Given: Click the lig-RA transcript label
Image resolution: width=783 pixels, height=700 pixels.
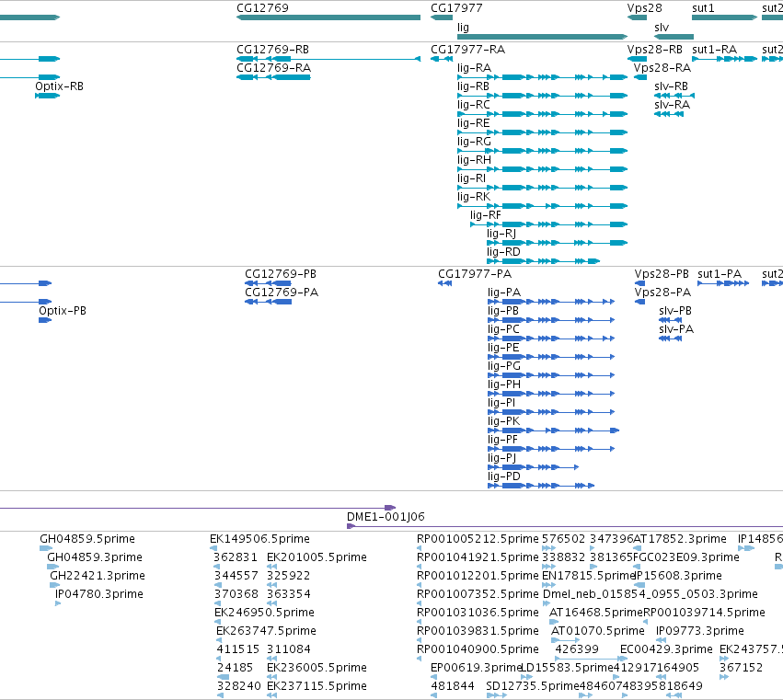Looking at the screenshot, I should (475, 68).
